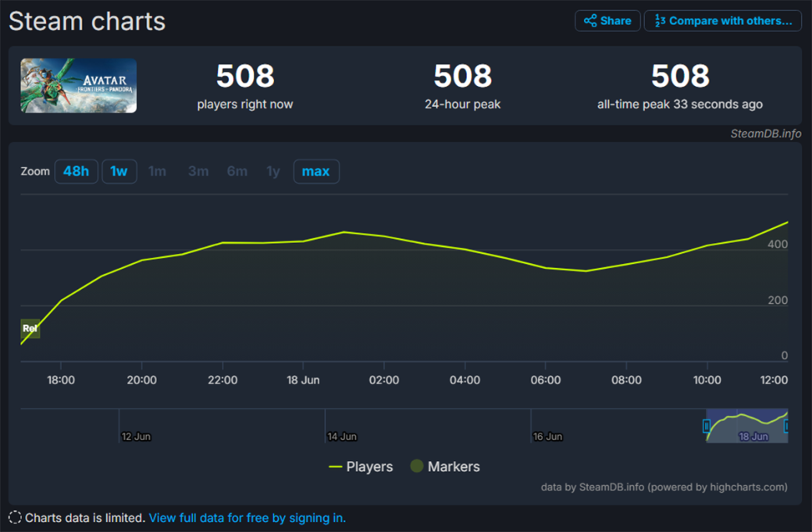812x532 pixels.
Task: Select the 3m zoom option
Action: pos(198,171)
